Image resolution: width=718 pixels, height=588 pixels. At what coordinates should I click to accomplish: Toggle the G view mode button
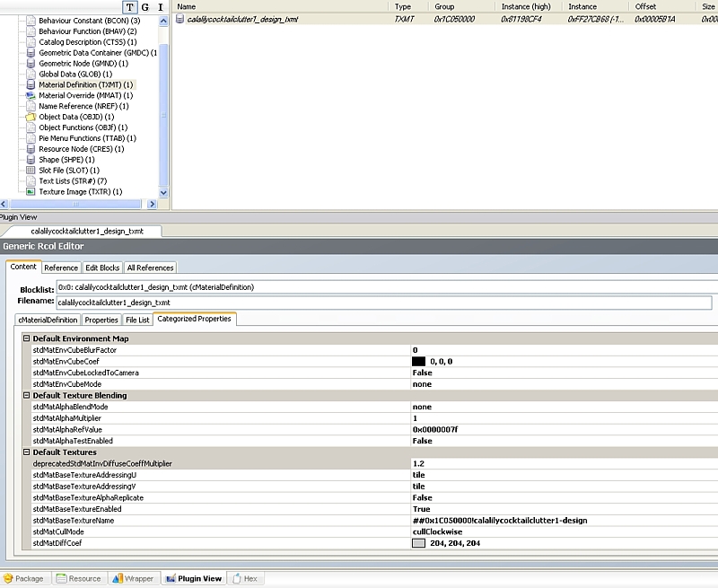145,7
